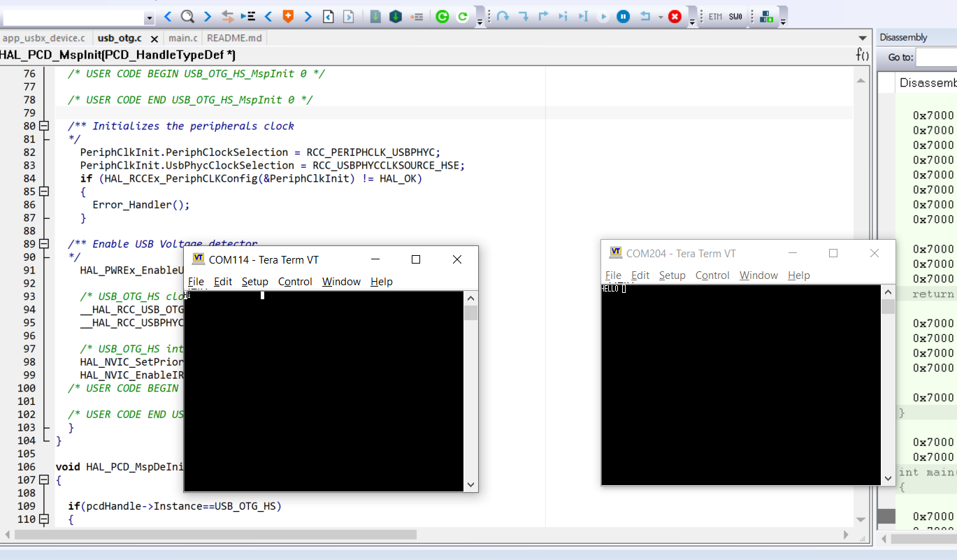Viewport: 957px width, 560px height.
Task: Open search using the magnifier icon
Action: [x=187, y=16]
